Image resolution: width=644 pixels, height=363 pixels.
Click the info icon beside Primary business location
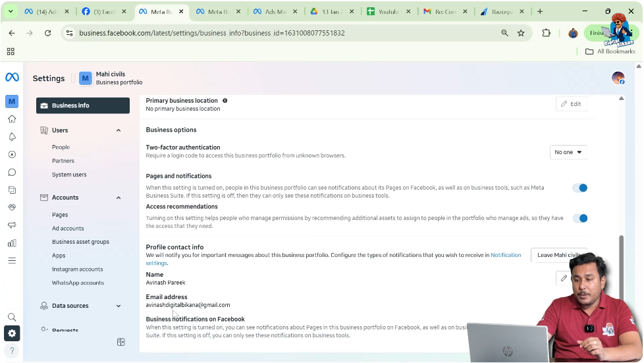225,100
